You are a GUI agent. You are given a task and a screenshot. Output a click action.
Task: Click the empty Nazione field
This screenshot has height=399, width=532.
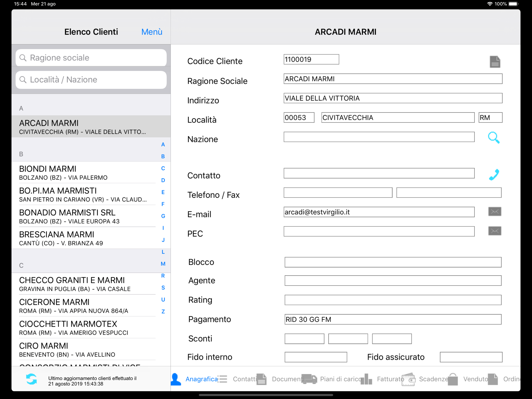click(379, 137)
